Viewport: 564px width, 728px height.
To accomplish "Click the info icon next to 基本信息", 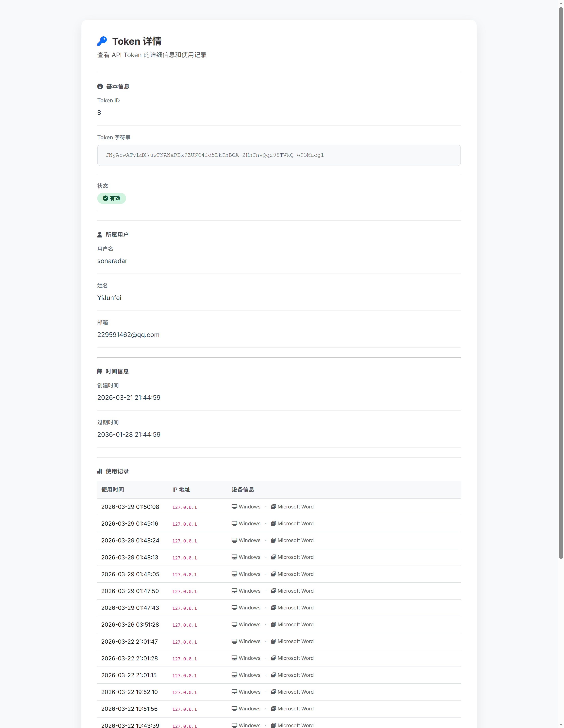I will [100, 86].
